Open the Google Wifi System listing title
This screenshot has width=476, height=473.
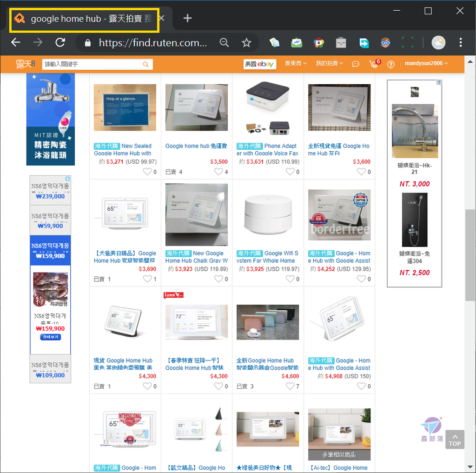tap(267, 257)
